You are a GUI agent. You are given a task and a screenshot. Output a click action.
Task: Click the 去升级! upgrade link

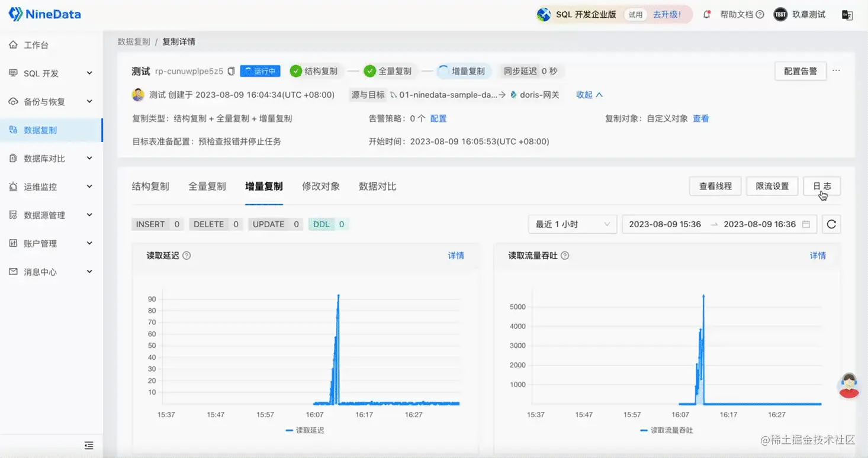(667, 15)
